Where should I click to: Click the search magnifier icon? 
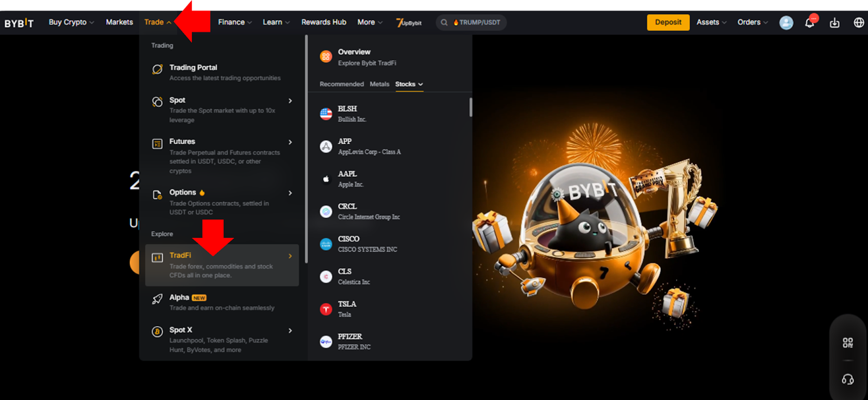tap(444, 22)
